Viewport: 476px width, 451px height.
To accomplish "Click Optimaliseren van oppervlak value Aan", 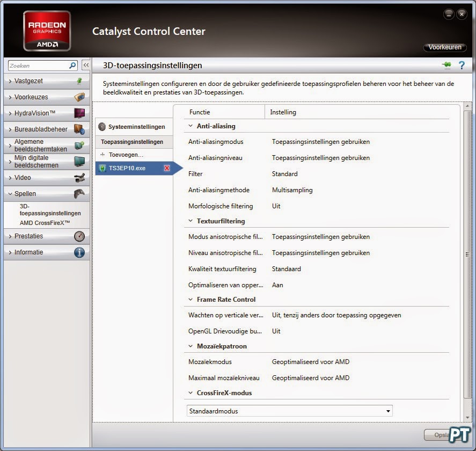I will (x=277, y=285).
